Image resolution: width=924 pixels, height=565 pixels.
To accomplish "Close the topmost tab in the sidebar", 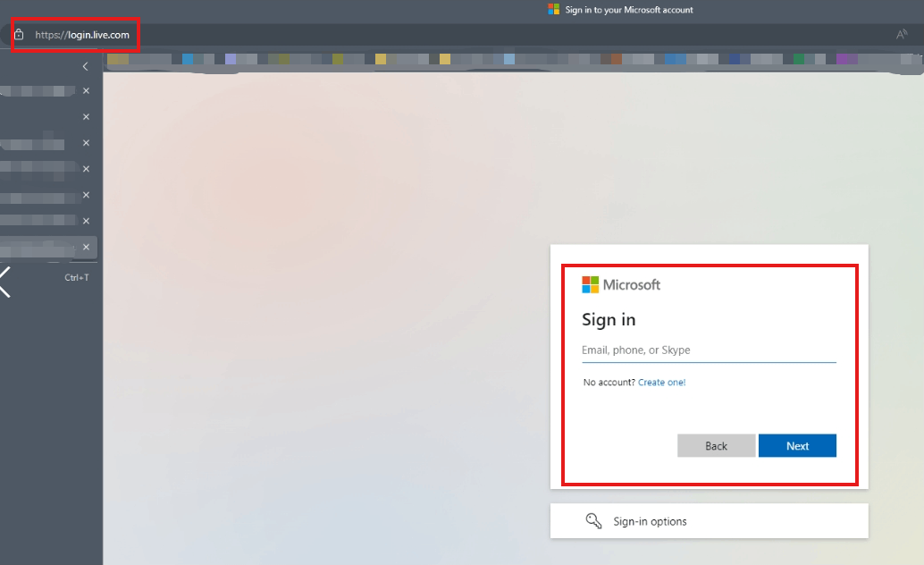I will click(x=86, y=90).
